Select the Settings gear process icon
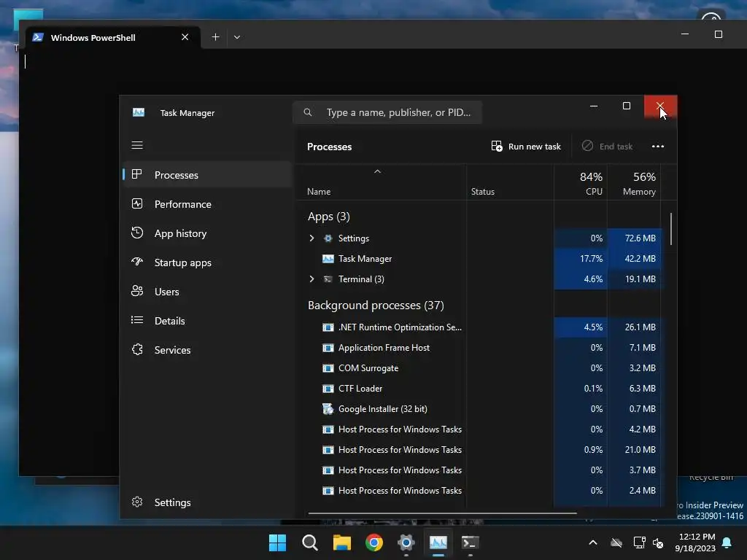Image resolution: width=747 pixels, height=560 pixels. (328, 238)
